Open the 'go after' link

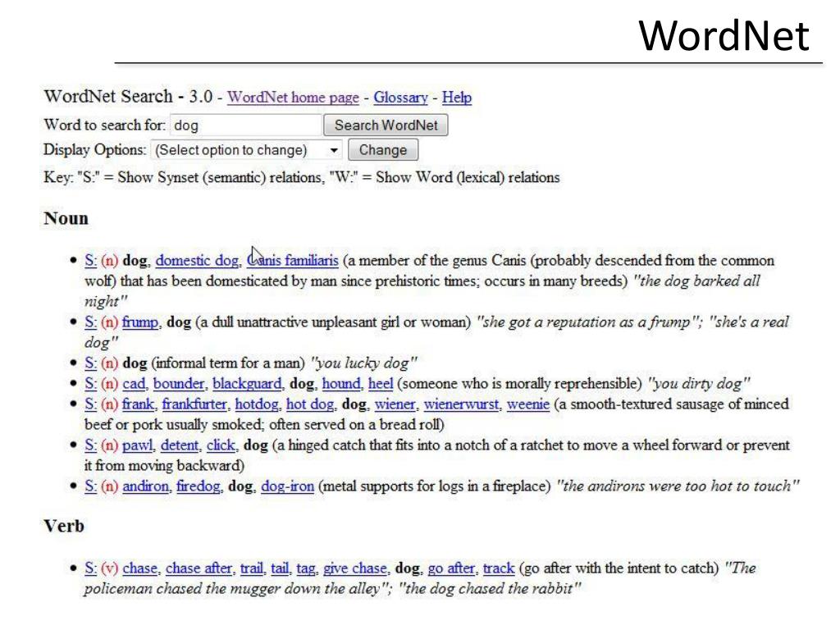tap(451, 568)
